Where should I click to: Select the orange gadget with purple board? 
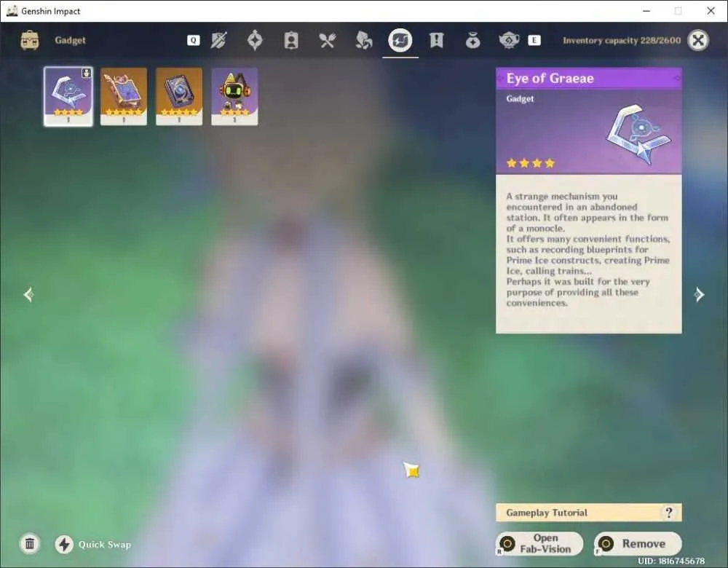(124, 97)
